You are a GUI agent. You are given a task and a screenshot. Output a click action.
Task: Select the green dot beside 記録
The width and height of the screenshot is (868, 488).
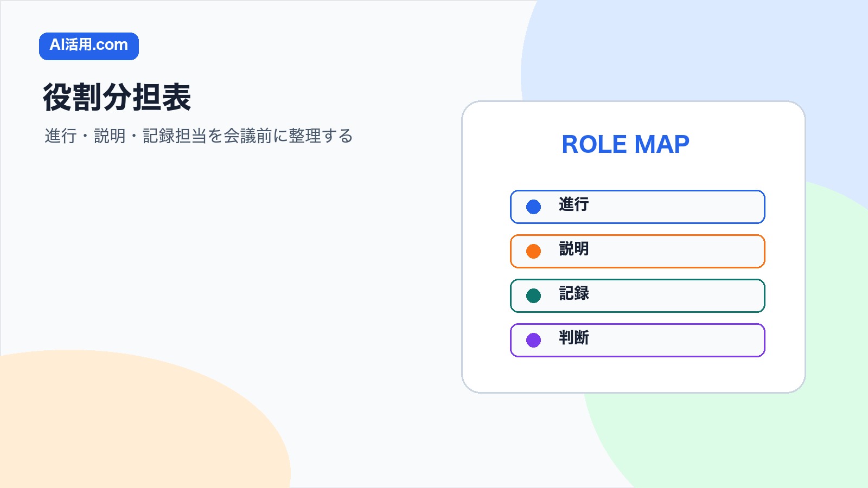tap(534, 296)
